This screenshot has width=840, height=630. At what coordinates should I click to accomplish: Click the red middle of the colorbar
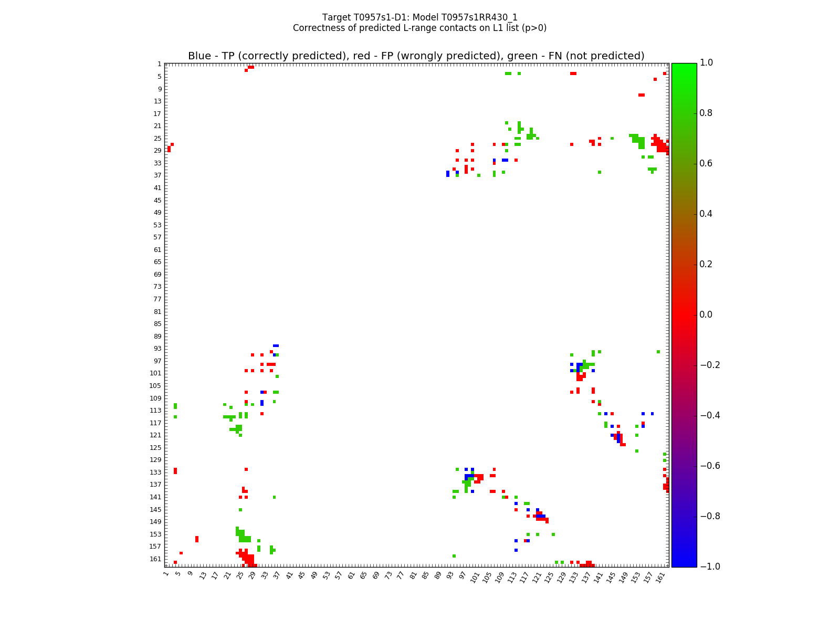pyautogui.click(x=684, y=314)
